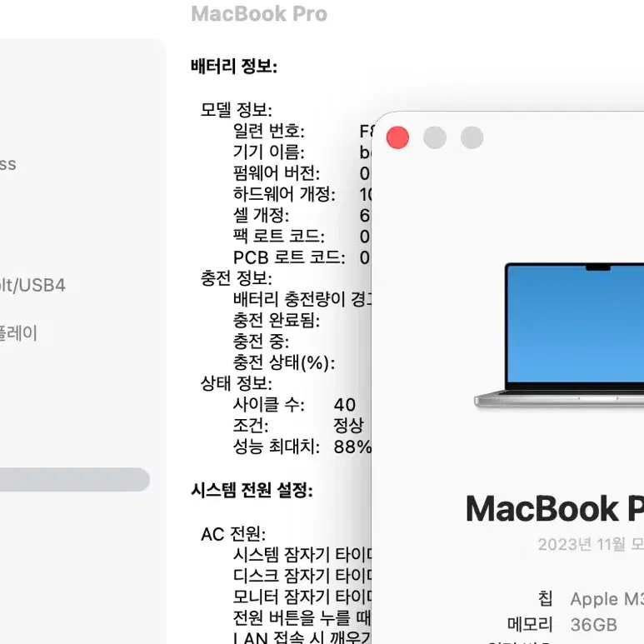The width and height of the screenshot is (644, 644).
Task: Click the 일련 번호 label
Action: [269, 131]
